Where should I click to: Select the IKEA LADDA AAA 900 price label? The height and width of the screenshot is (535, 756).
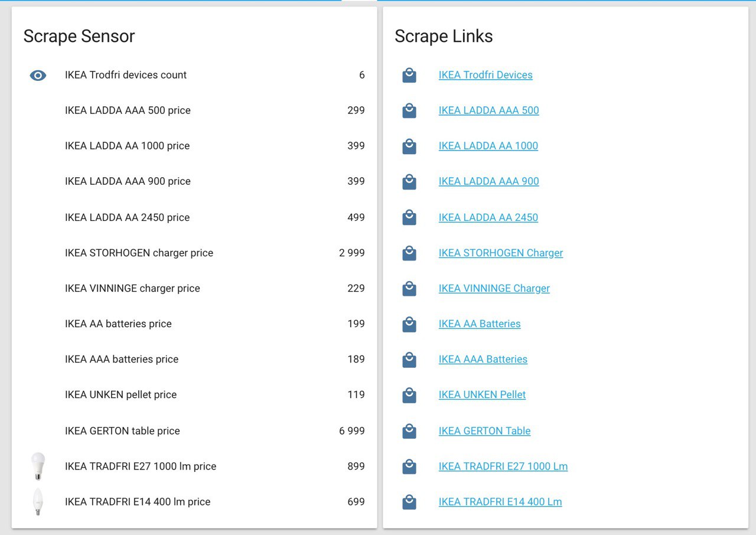coord(128,181)
